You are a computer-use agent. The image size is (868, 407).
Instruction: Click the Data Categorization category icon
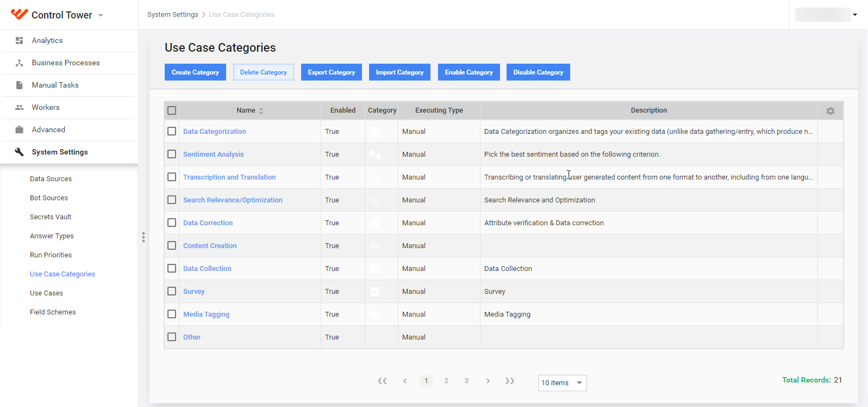[375, 132]
